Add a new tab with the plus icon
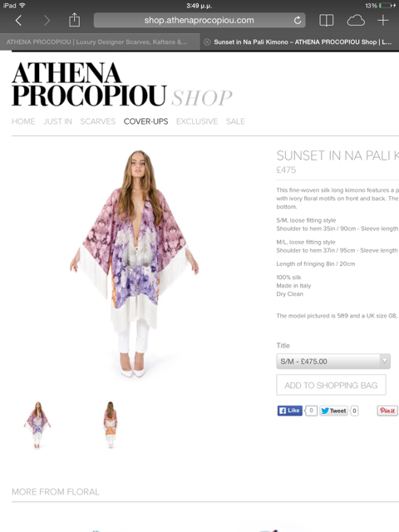 [x=383, y=20]
